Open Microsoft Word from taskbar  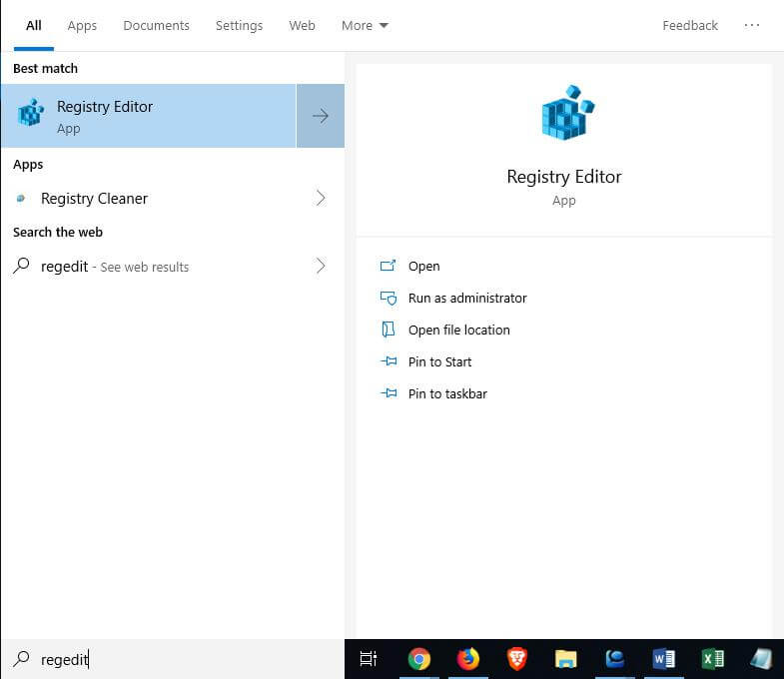click(x=663, y=659)
